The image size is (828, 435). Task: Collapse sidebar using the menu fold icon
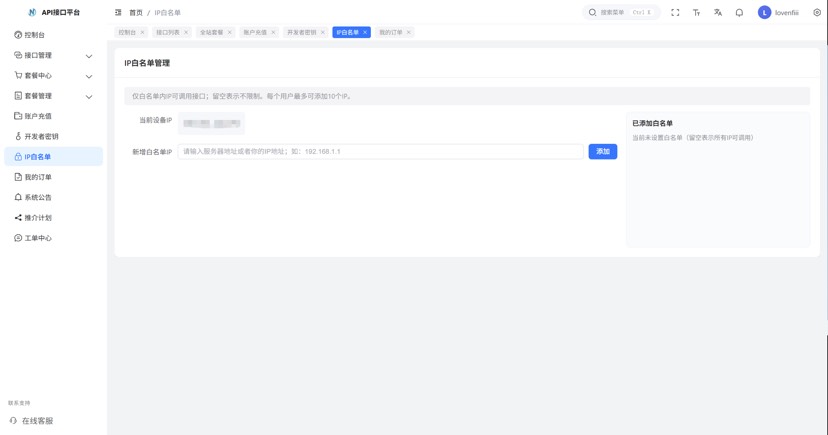coord(118,13)
